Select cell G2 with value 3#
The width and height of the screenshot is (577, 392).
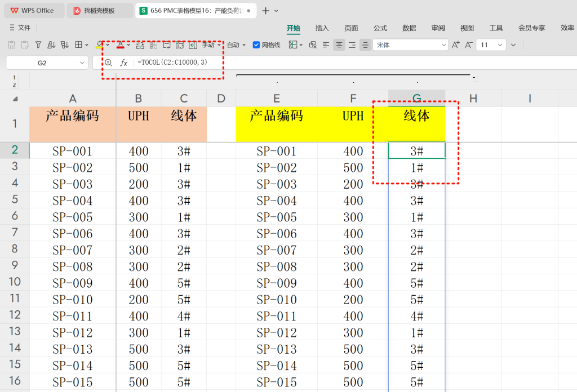(x=416, y=151)
